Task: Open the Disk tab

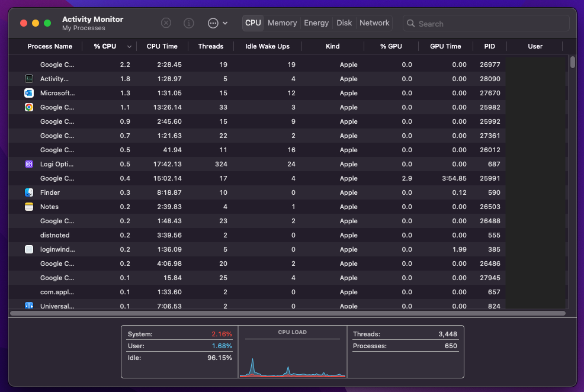Action: [x=344, y=23]
